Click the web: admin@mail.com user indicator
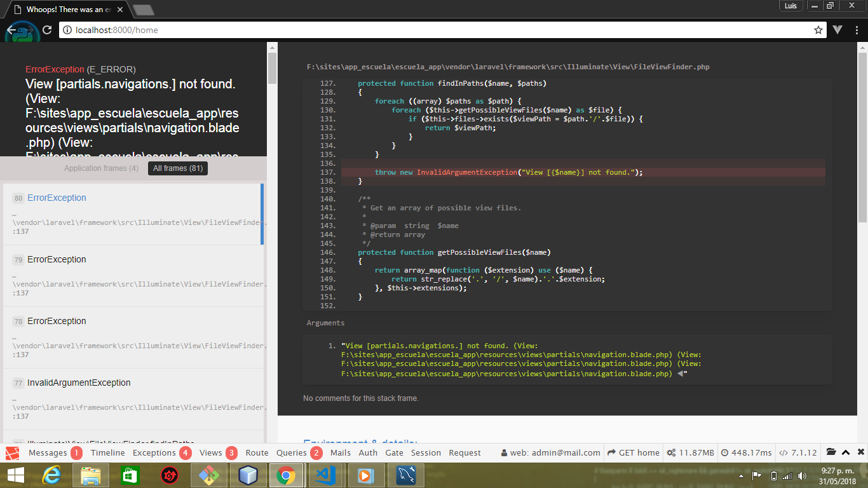This screenshot has width=868, height=488. [550, 453]
